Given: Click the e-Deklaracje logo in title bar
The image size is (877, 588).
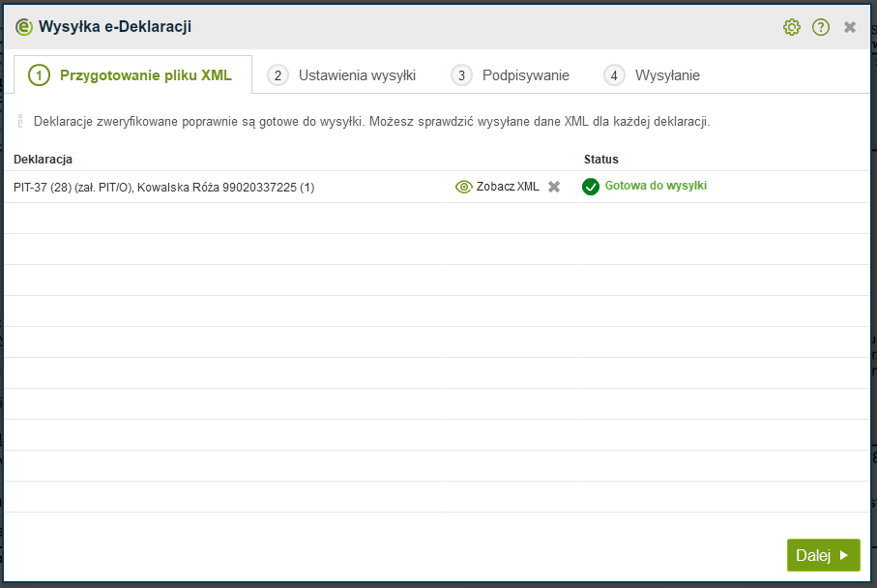Looking at the screenshot, I should pos(24,27).
